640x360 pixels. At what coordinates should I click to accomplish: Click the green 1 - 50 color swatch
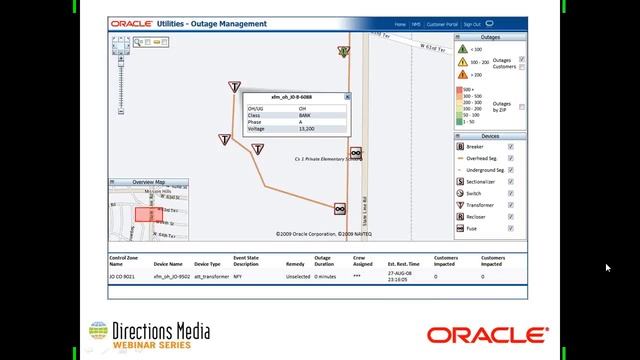tap(459, 122)
